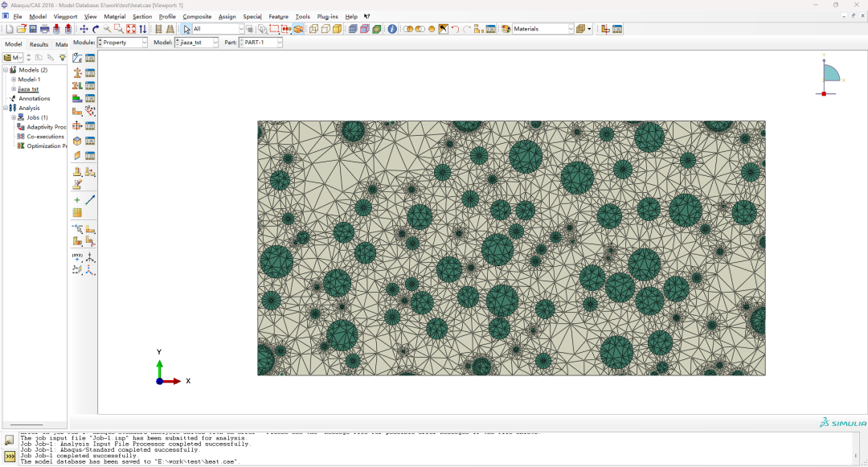Fit the model with Auto-Fit View
The height and width of the screenshot is (467, 868).
131,29
